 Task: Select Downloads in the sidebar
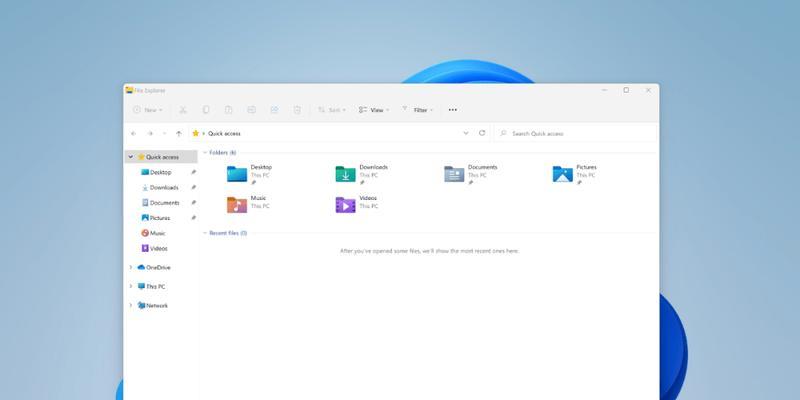pyautogui.click(x=164, y=188)
